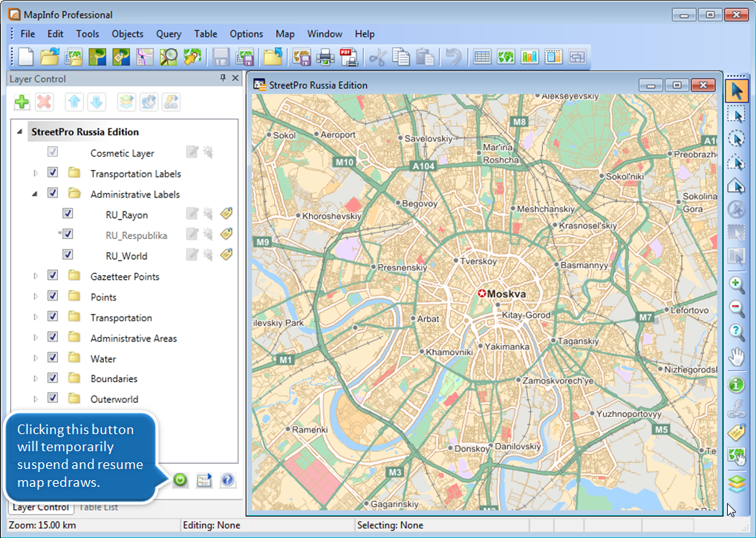Click the Editing: None status field
The height and width of the screenshot is (538, 756).
pyautogui.click(x=267, y=525)
